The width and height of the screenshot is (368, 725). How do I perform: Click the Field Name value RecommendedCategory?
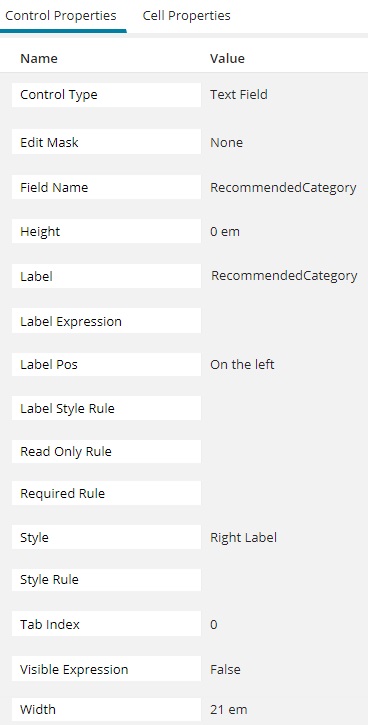[283, 188]
